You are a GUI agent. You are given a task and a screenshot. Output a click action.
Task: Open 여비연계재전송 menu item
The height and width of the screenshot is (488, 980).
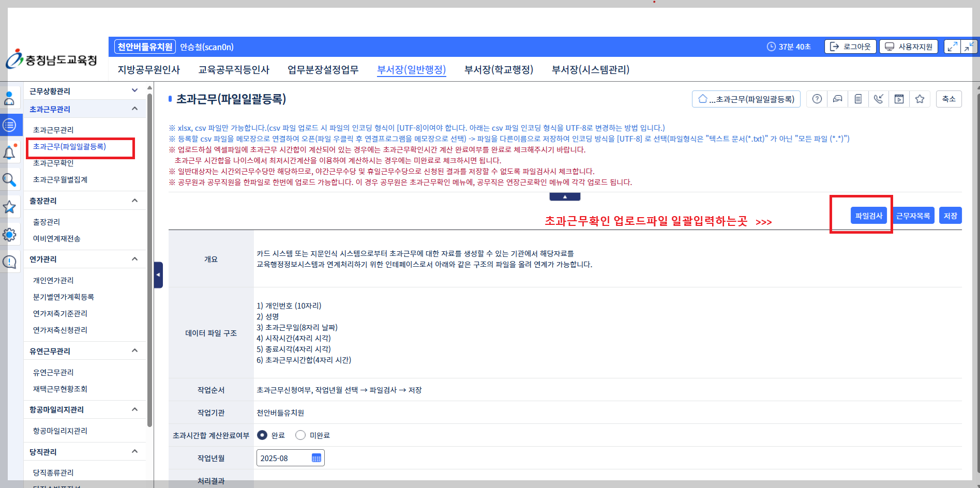[x=56, y=238]
